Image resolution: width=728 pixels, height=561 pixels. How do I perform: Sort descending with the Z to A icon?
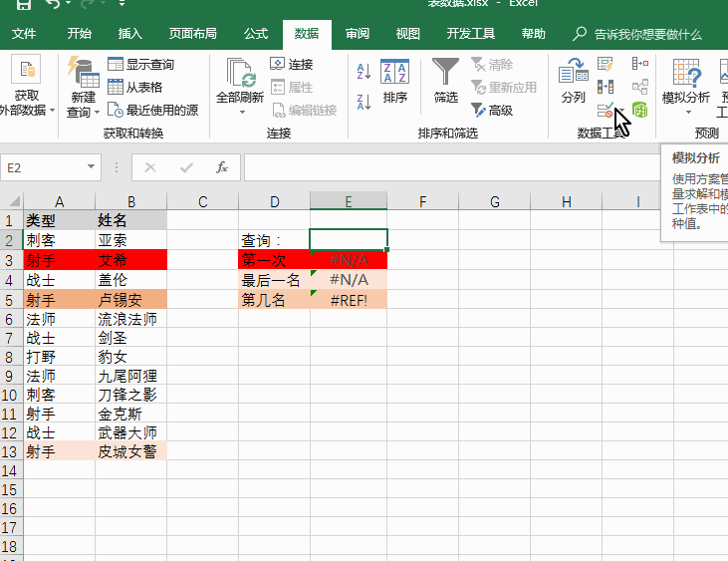364,99
